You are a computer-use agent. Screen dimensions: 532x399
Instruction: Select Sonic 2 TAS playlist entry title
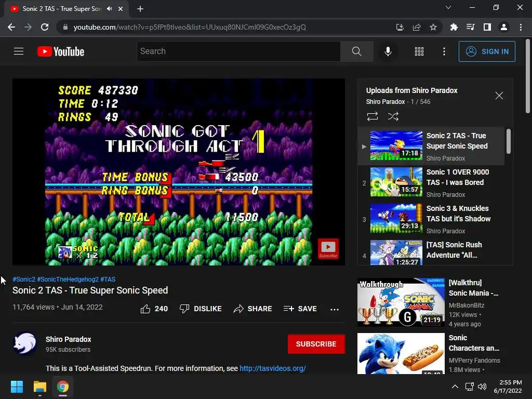click(457, 141)
